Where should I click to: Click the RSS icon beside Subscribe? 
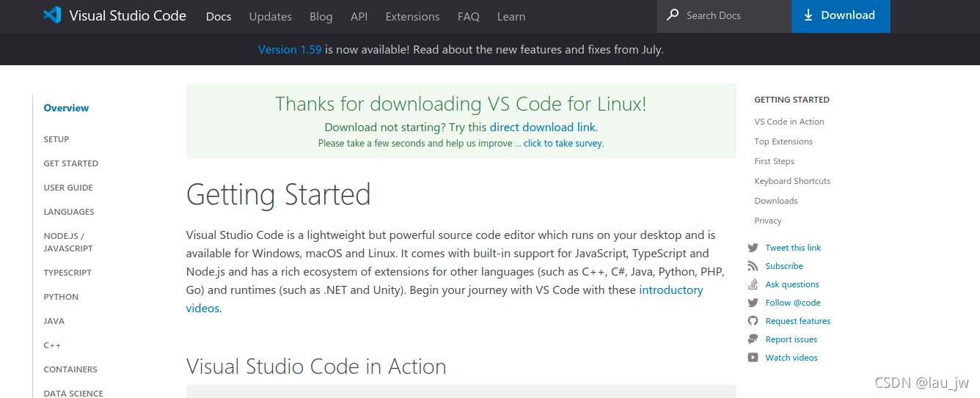pyautogui.click(x=753, y=266)
